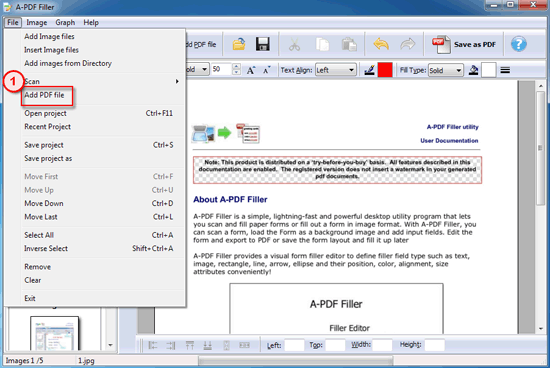Click the image list scroll down arrow

tap(110, 345)
